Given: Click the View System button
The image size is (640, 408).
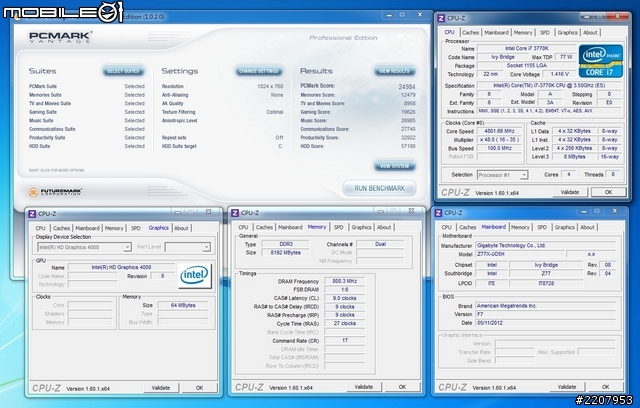Looking at the screenshot, I should (x=395, y=166).
